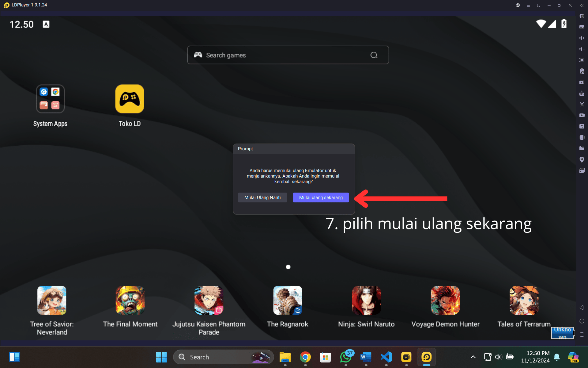Open the LDPlayer hamburger menu

click(x=528, y=5)
